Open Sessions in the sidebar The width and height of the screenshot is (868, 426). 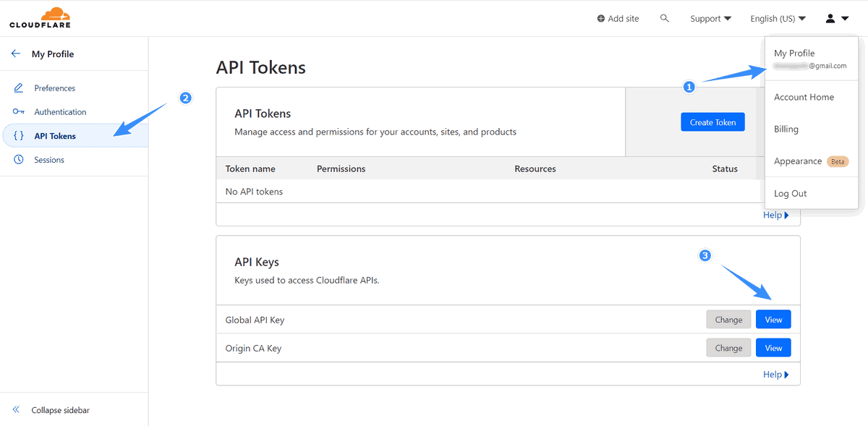tap(49, 160)
